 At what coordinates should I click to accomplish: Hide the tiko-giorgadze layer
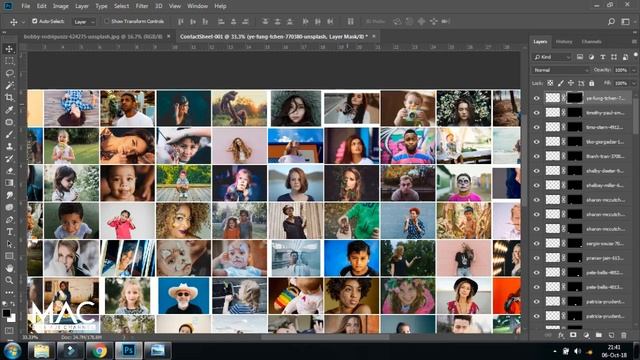(537, 142)
